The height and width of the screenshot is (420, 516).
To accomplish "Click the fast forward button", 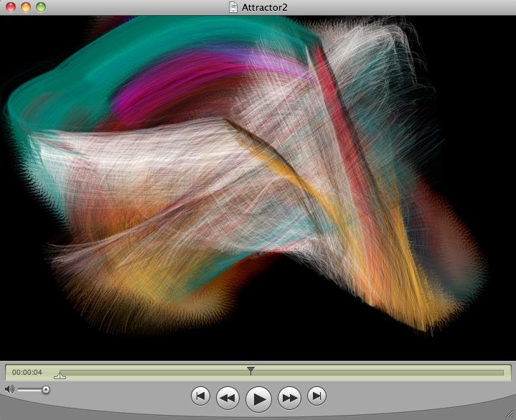I will [289, 398].
